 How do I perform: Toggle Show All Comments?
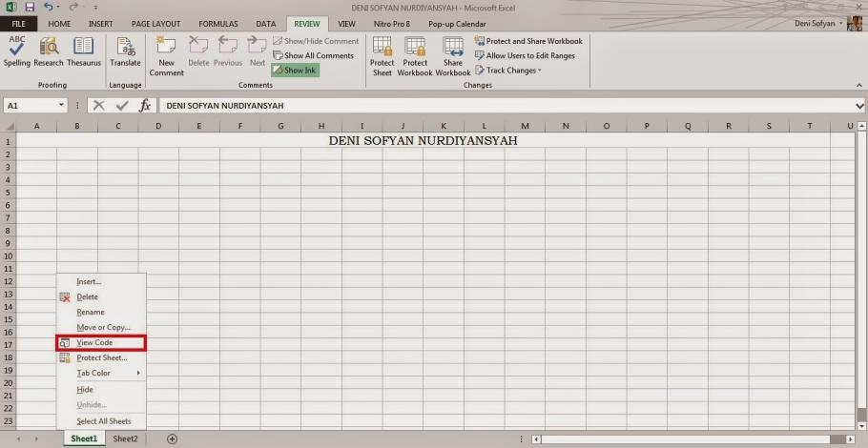tap(313, 55)
